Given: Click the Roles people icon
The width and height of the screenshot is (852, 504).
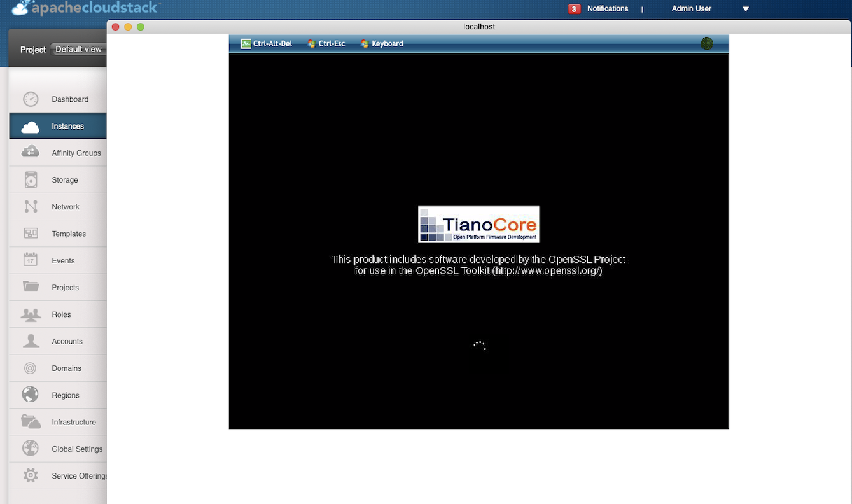Looking at the screenshot, I should click(31, 314).
